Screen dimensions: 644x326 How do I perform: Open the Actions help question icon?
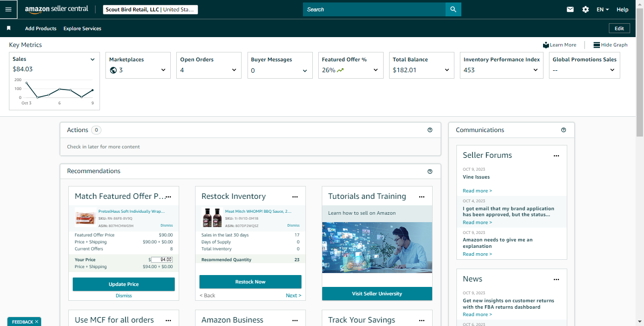point(430,130)
